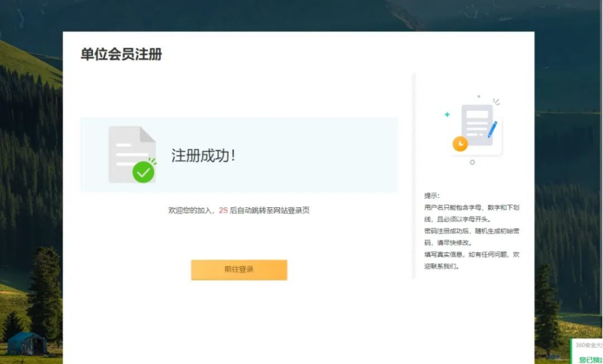Image resolution: width=603 pixels, height=364 pixels.
Task: Click the orange clock icon in illustration
Action: (x=459, y=143)
